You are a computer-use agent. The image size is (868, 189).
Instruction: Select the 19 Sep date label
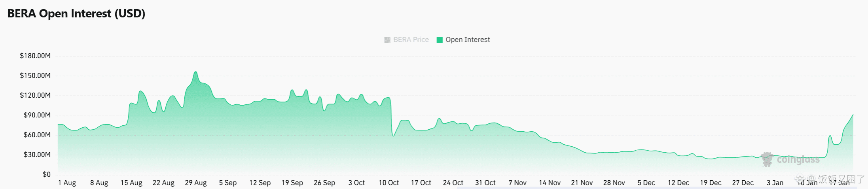tap(292, 183)
